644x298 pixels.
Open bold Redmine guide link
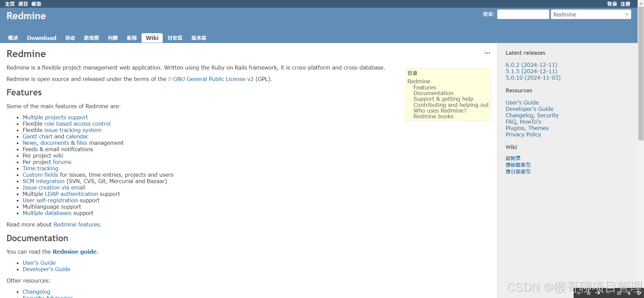(x=74, y=252)
